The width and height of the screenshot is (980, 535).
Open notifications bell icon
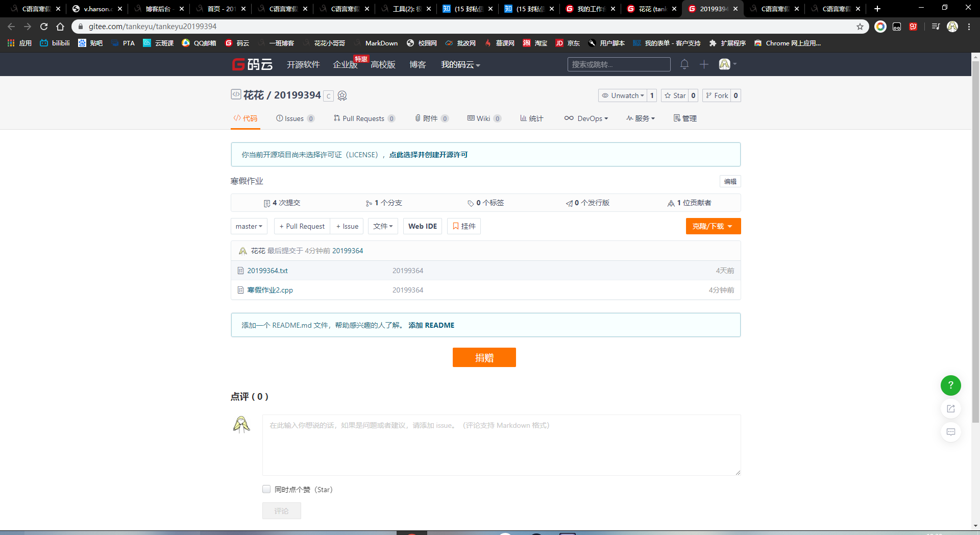684,64
